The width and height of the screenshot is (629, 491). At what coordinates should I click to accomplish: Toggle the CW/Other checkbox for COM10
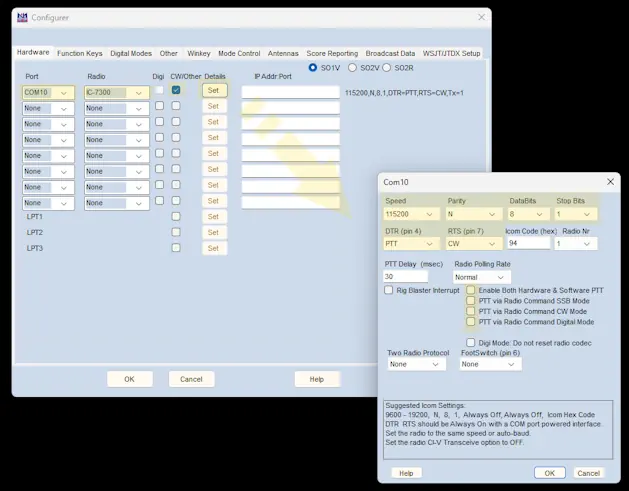click(176, 91)
